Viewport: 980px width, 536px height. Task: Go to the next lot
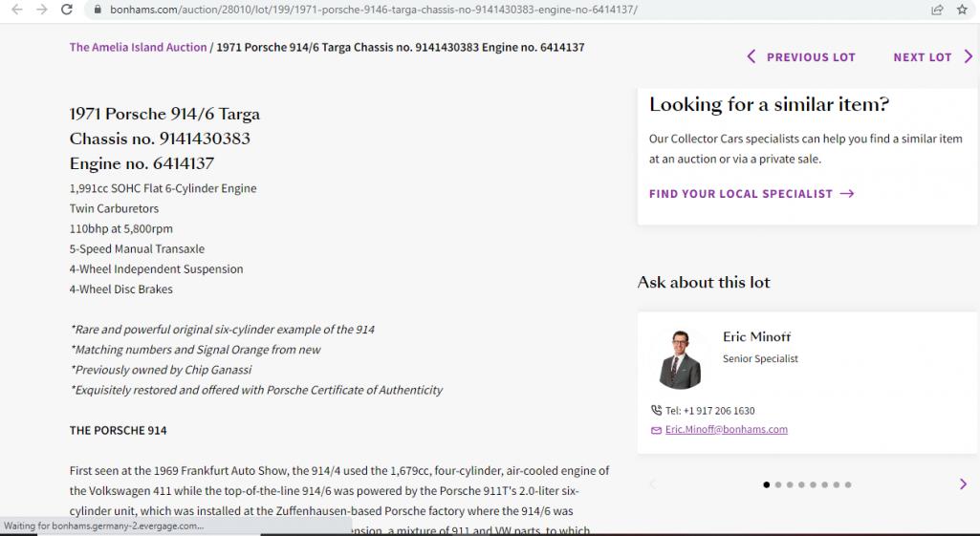(932, 57)
